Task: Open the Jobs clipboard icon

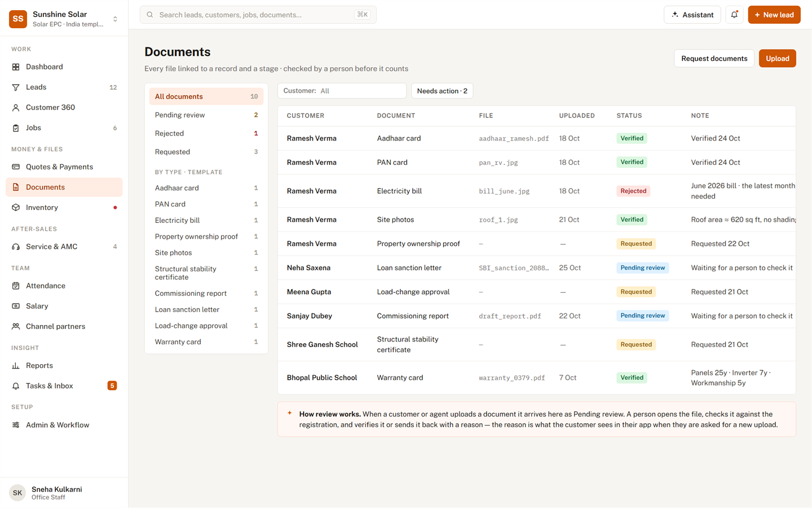Action: click(16, 128)
